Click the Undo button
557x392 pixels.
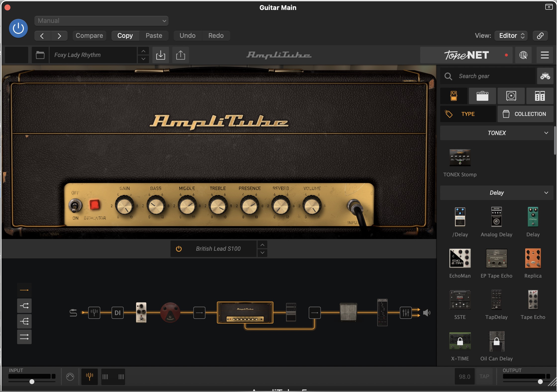[187, 36]
